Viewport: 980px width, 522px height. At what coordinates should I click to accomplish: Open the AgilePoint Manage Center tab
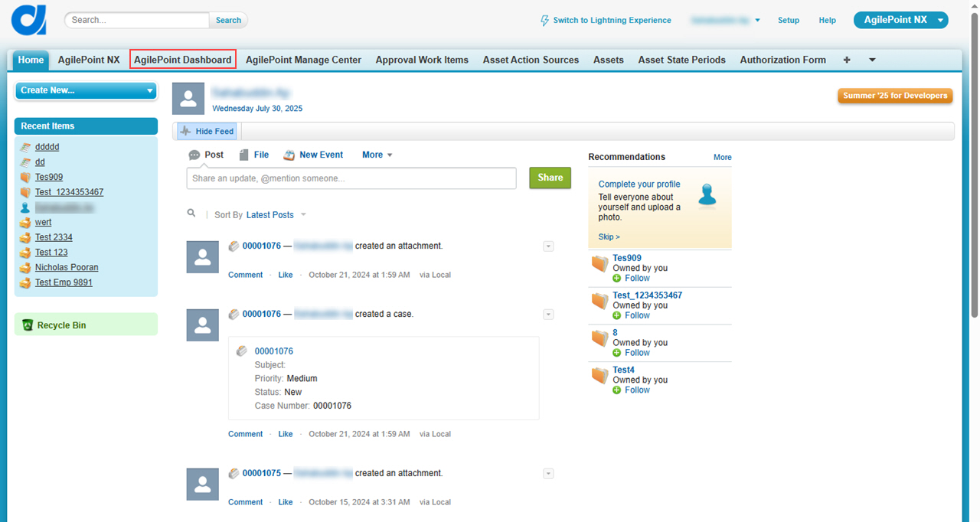click(303, 60)
